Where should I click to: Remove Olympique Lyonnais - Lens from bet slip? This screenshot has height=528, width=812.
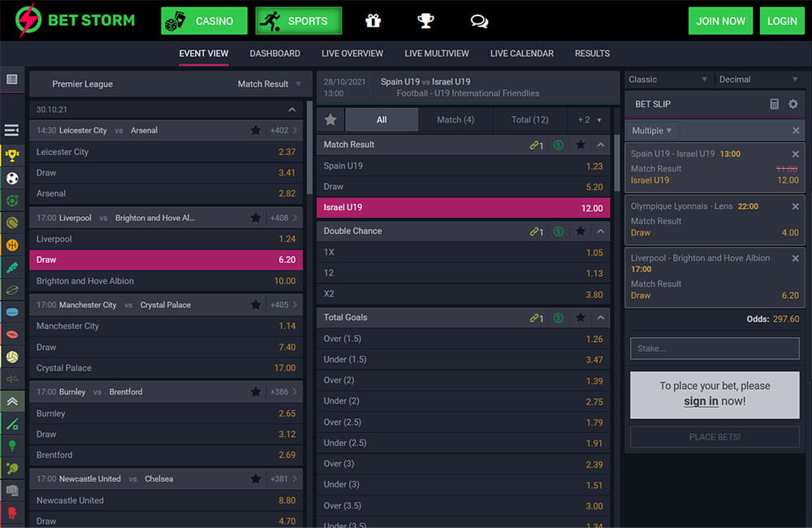796,206
